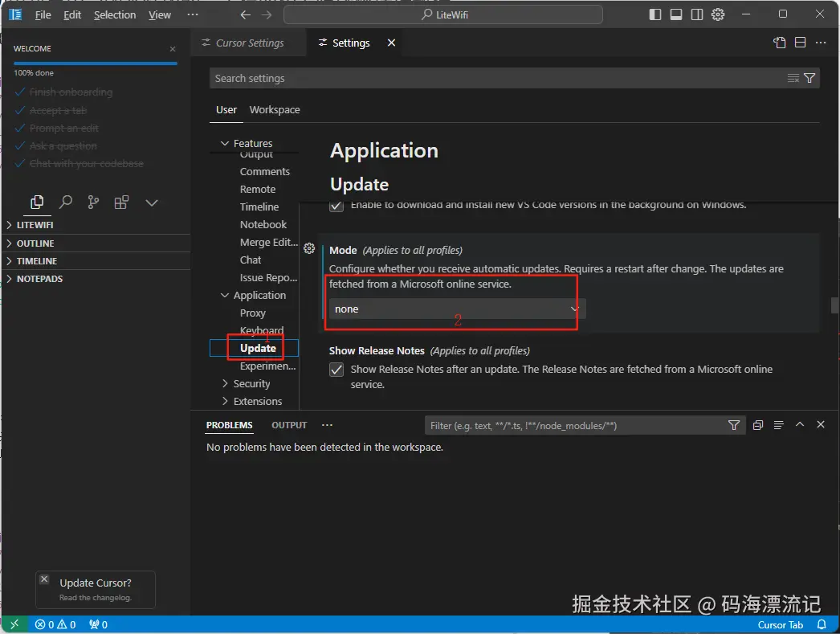840x634 pixels.
Task: Expand the NOTEPADS section
Action: [x=96, y=279]
